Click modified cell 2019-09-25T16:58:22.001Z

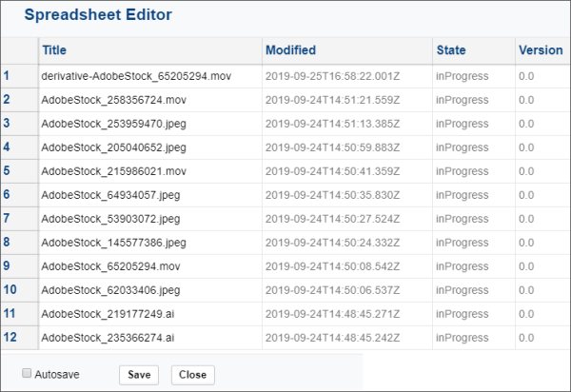point(347,76)
